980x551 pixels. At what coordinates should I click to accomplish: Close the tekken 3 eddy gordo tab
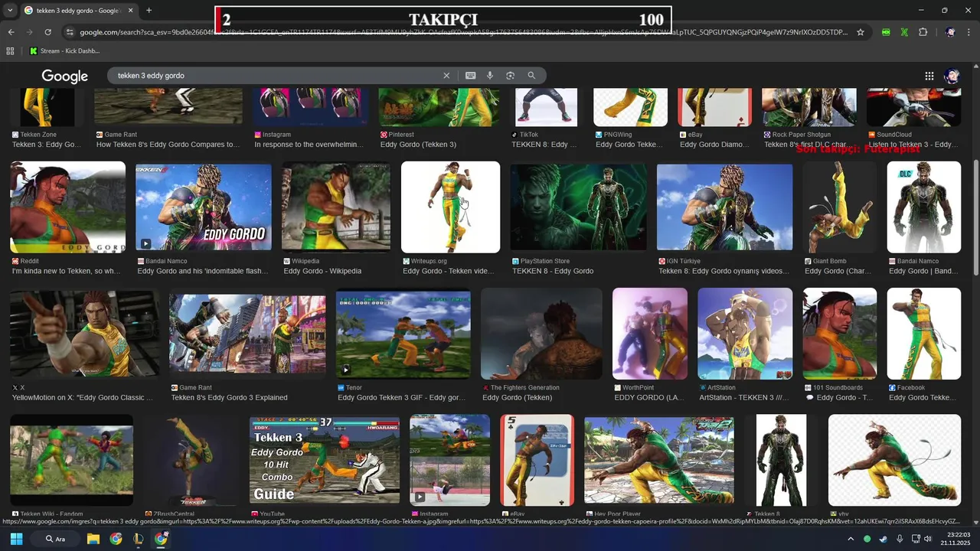pyautogui.click(x=130, y=10)
